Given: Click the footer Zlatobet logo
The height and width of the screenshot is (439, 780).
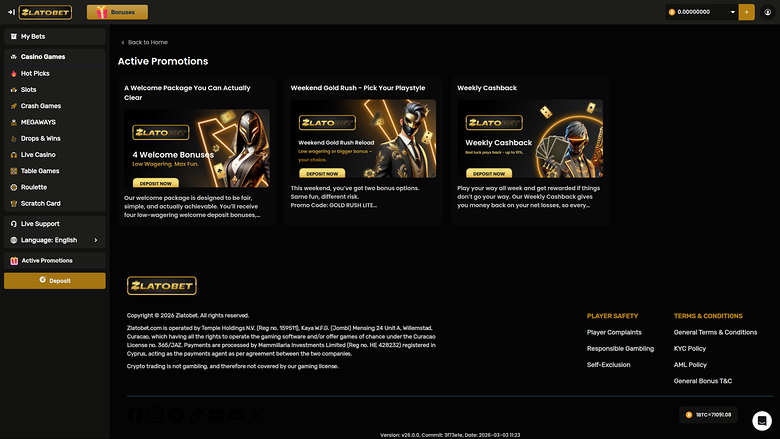Looking at the screenshot, I should [162, 286].
